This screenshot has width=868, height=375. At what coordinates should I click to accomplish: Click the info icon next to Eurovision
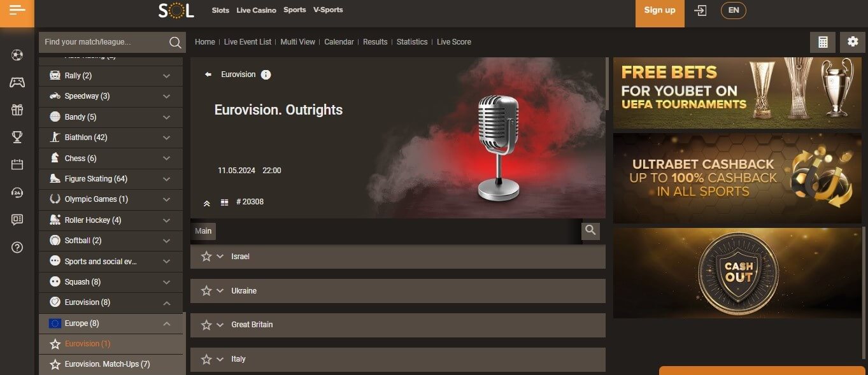[266, 74]
